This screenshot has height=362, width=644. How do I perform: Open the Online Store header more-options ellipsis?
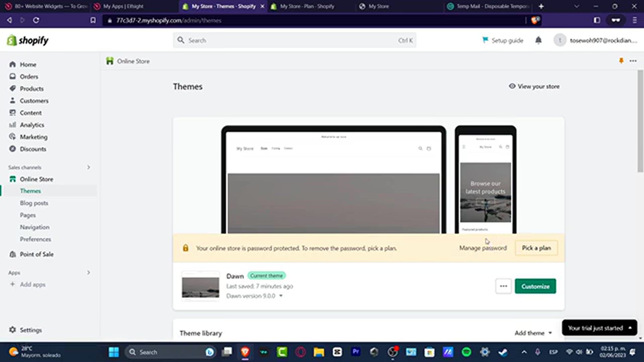pos(633,61)
